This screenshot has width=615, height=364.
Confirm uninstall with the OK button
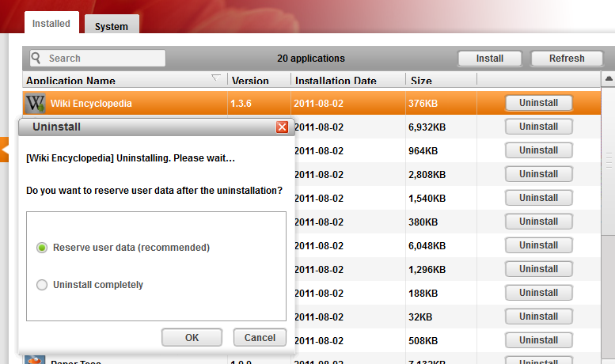pos(192,338)
